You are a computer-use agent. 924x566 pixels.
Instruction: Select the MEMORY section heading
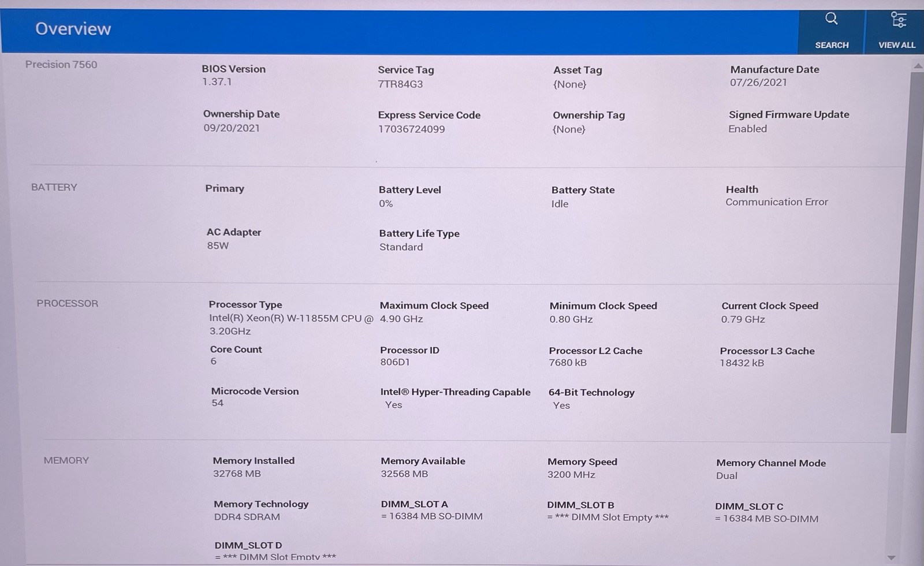(x=66, y=460)
